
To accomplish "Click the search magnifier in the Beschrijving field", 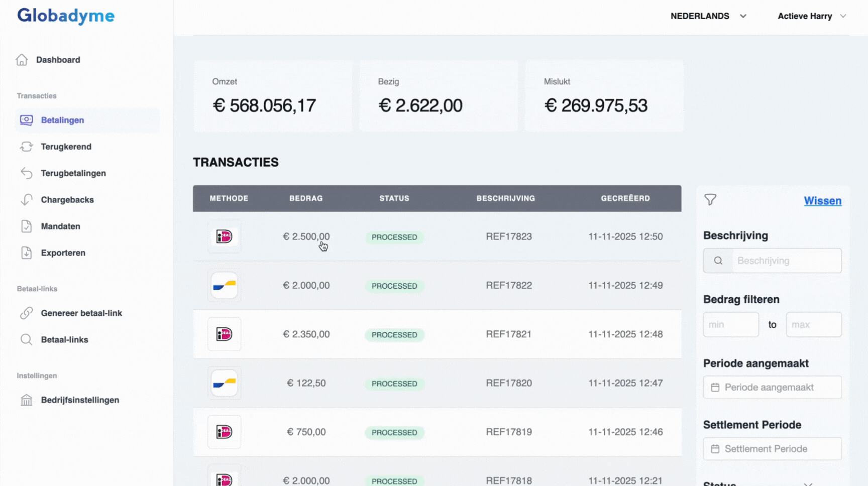I will (x=718, y=261).
